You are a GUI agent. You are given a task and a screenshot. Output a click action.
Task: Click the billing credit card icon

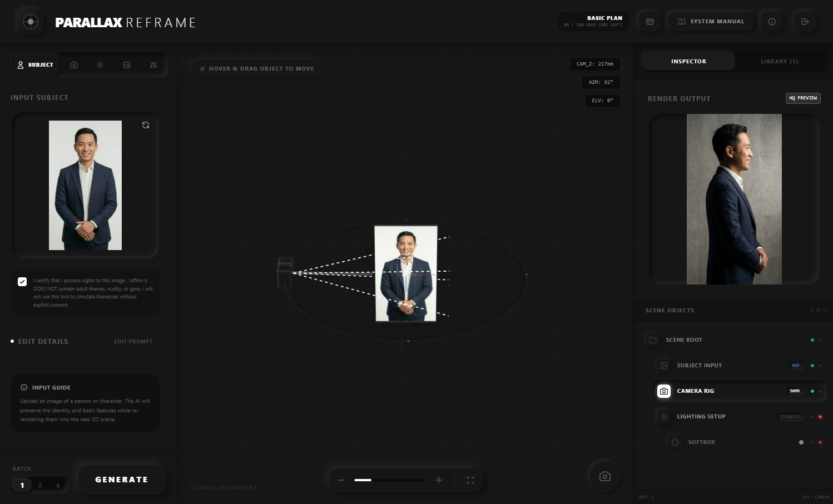point(649,22)
